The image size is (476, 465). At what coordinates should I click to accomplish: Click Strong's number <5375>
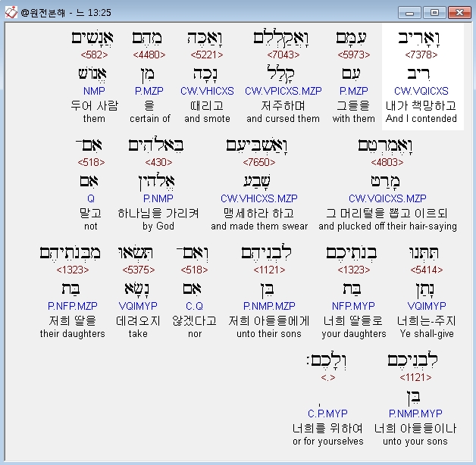pos(139,270)
